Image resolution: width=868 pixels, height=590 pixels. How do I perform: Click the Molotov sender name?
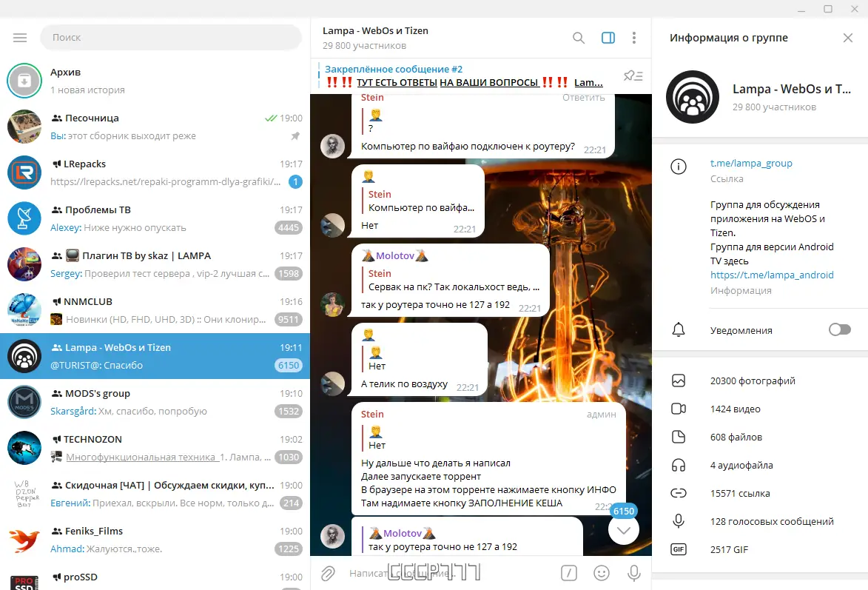click(394, 255)
